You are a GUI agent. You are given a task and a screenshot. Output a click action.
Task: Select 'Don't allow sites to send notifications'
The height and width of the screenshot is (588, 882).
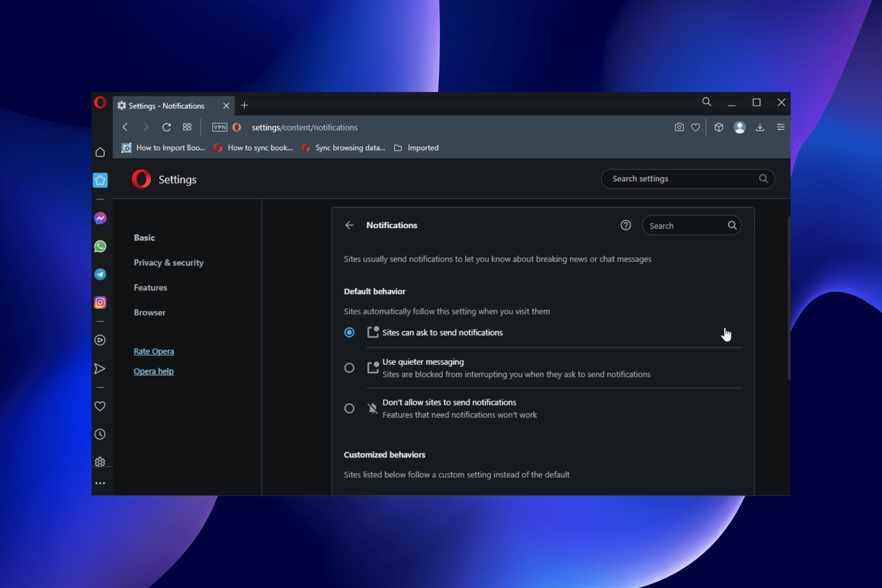(x=349, y=408)
